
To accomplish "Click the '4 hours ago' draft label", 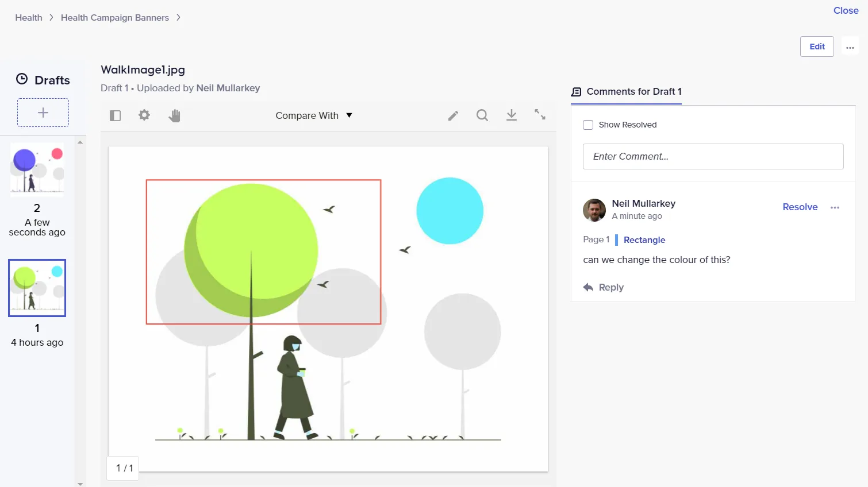I will [37, 342].
